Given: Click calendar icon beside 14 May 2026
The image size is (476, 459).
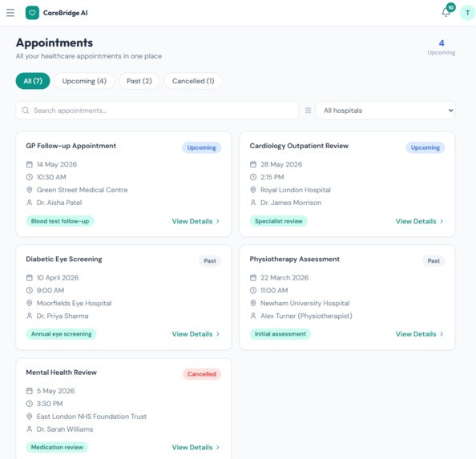Looking at the screenshot, I should coord(30,164).
